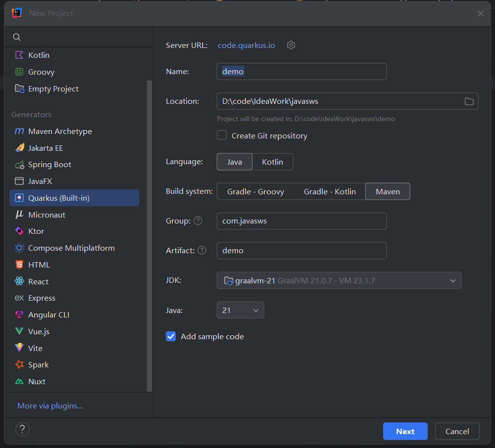The width and height of the screenshot is (495, 448).
Task: Click the Angular CLI icon
Action: click(x=19, y=314)
